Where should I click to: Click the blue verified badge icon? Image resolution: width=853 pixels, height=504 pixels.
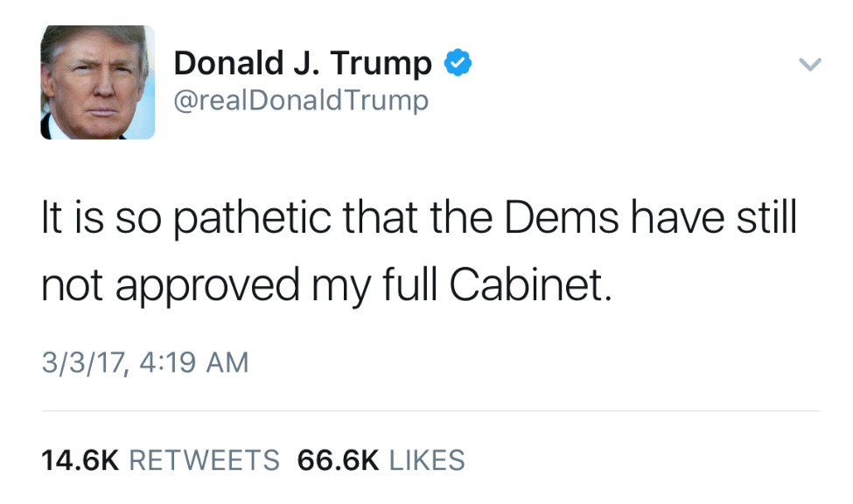[458, 63]
